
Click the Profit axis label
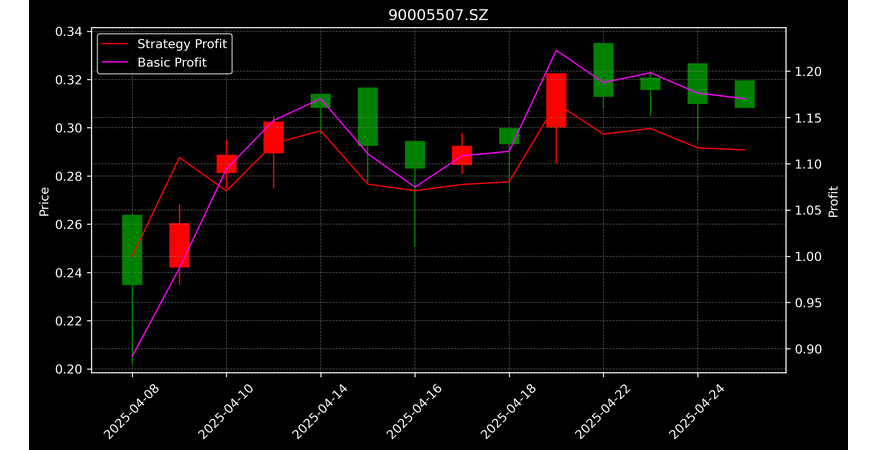[833, 201]
